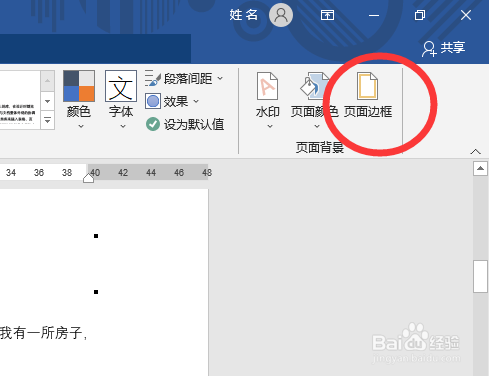Open the Page Color menu
Screen dimensions: 489x376
315,99
